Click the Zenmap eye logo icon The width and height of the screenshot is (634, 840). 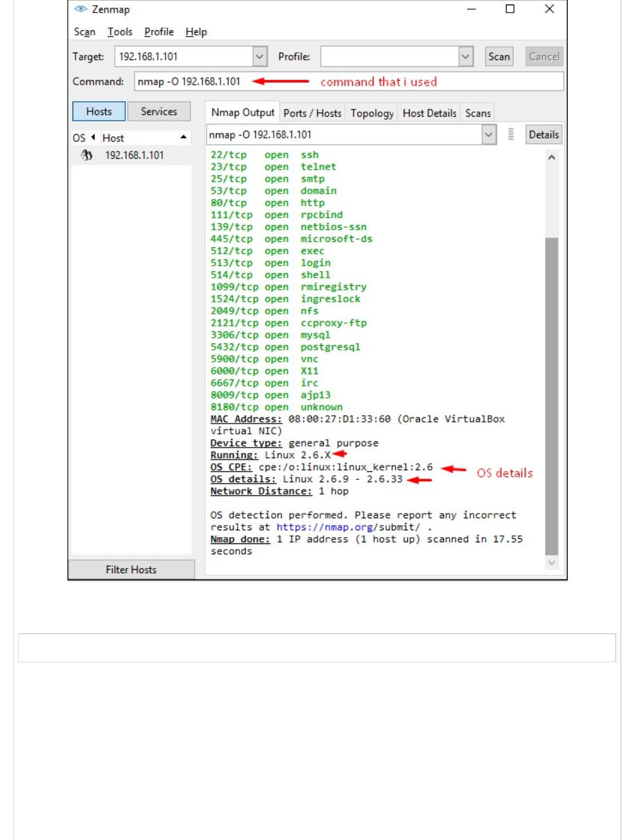tap(81, 9)
